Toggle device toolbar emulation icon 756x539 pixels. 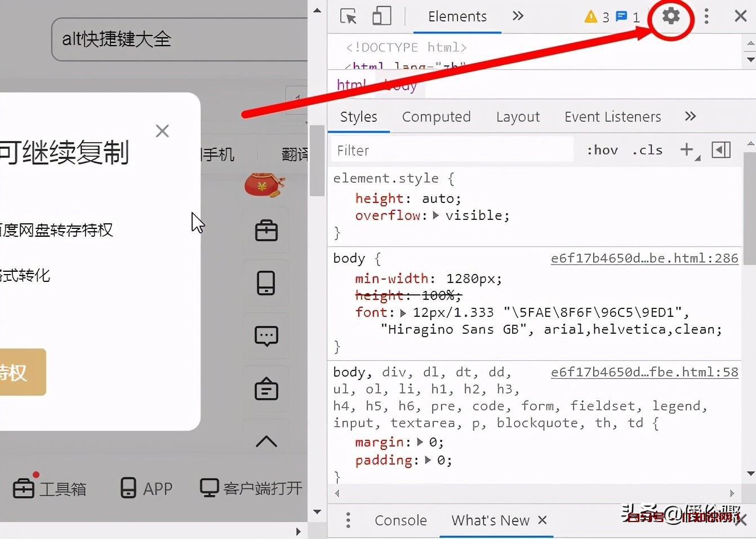[x=381, y=16]
